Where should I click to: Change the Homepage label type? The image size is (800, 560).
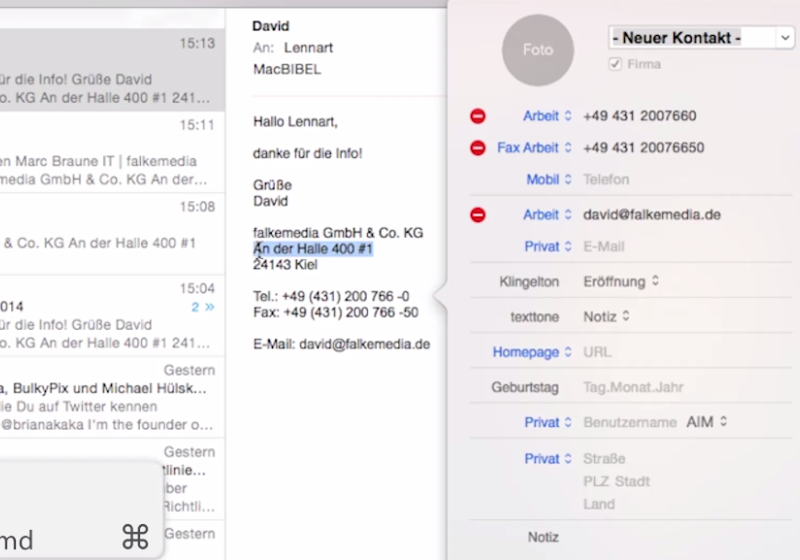533,352
